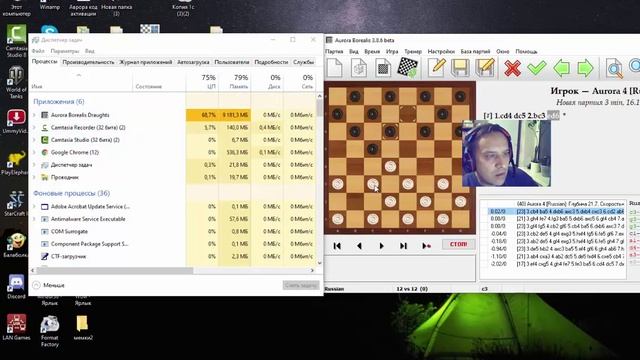The image size is (640, 360).
Task: Jump to the last move with skip-forward control
Action: coord(403,246)
